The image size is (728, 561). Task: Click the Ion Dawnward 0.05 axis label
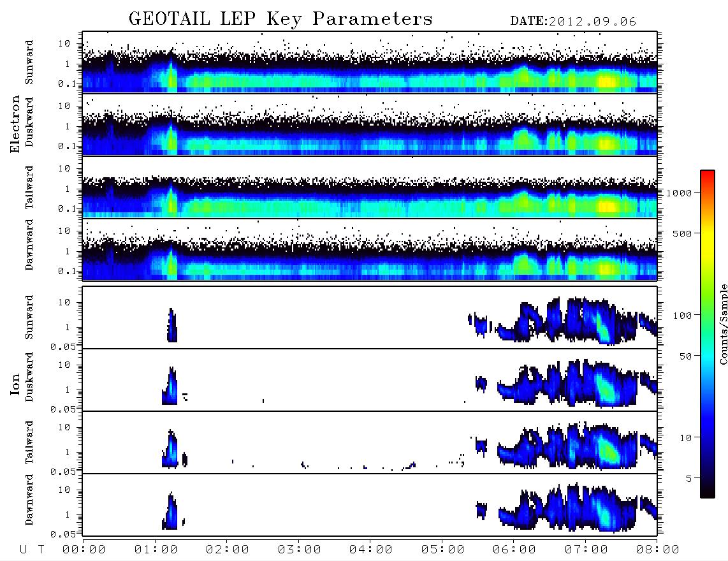point(62,534)
